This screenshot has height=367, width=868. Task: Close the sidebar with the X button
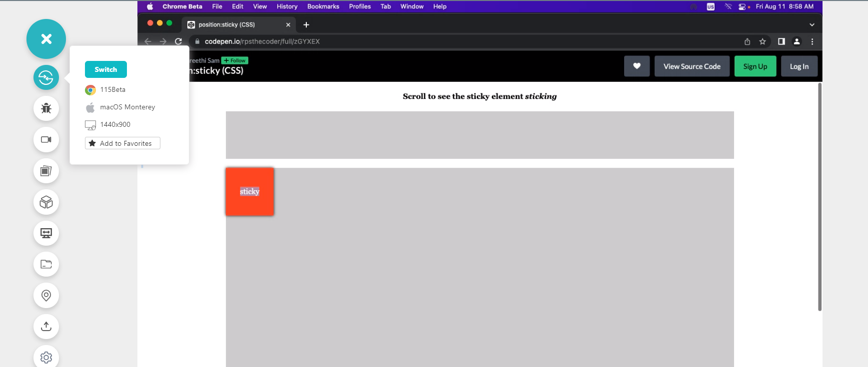pos(46,39)
